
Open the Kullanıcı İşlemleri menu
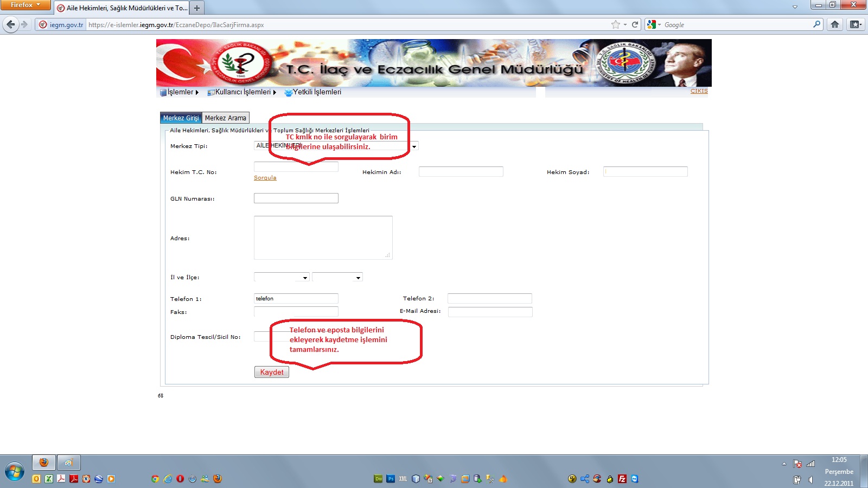(242, 92)
